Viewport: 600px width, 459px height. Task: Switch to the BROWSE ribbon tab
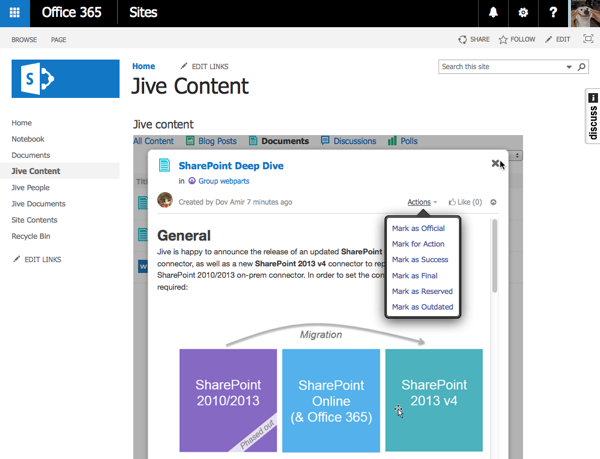tap(24, 40)
